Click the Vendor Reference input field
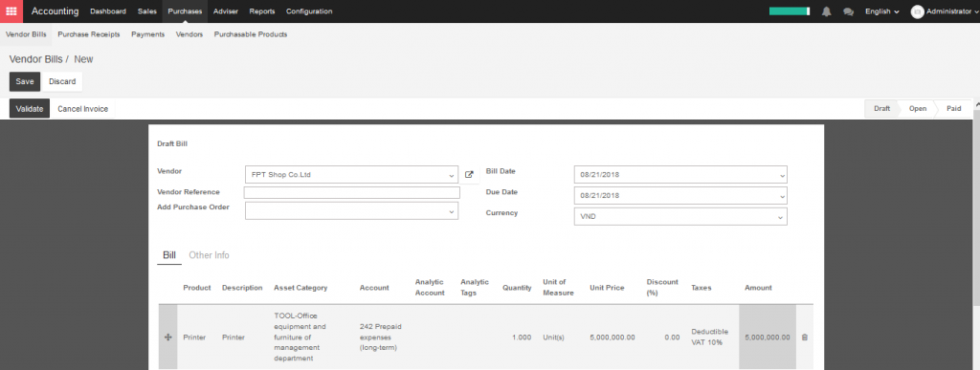The height and width of the screenshot is (370, 980). tap(352, 193)
